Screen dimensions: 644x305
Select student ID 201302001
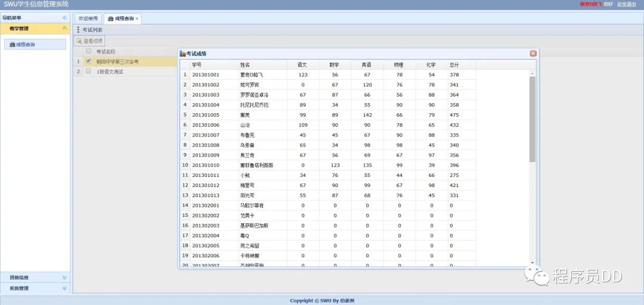coord(206,206)
